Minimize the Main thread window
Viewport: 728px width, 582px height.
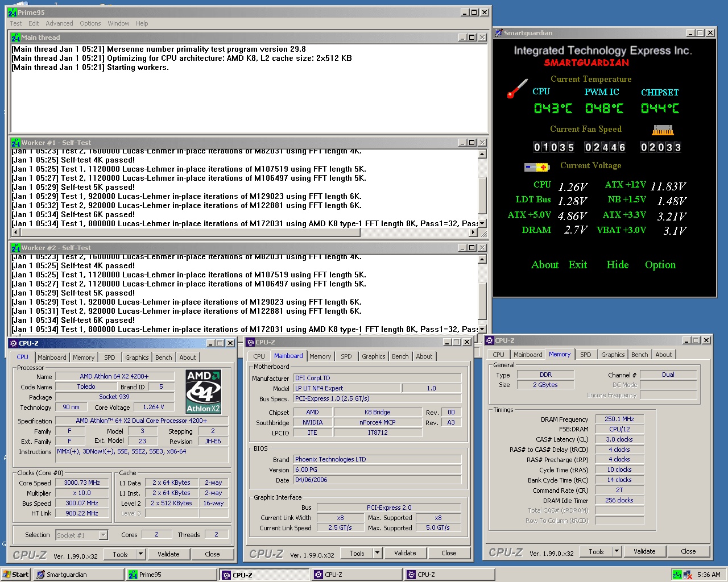coord(462,38)
